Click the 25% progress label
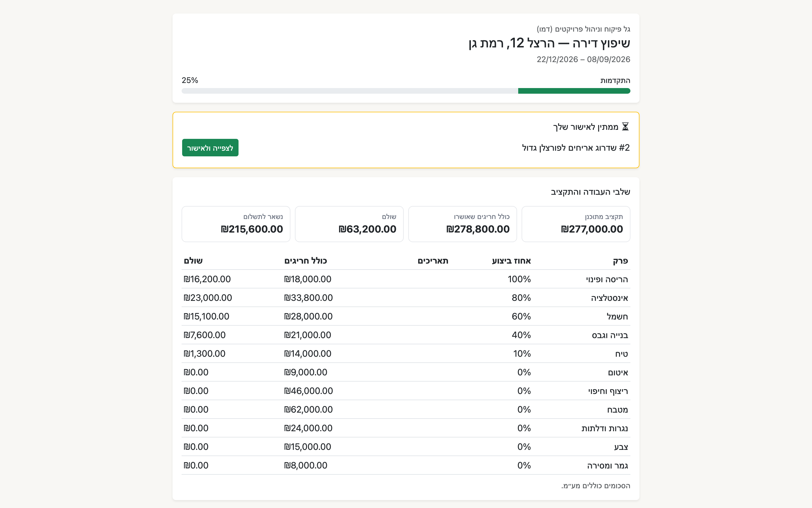812x508 pixels. pos(190,80)
